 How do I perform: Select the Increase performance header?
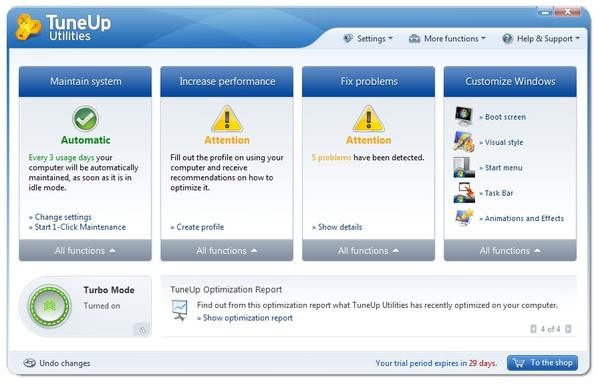(x=227, y=81)
